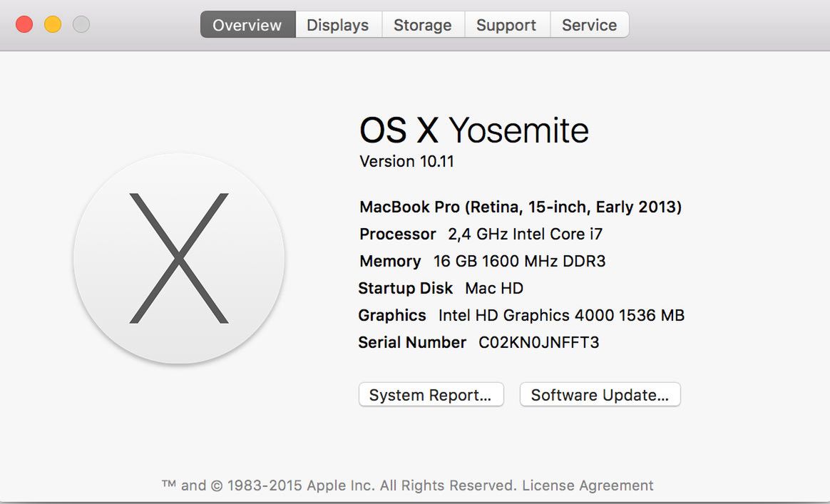
Task: Click the MacBook Pro model line
Action: (521, 207)
